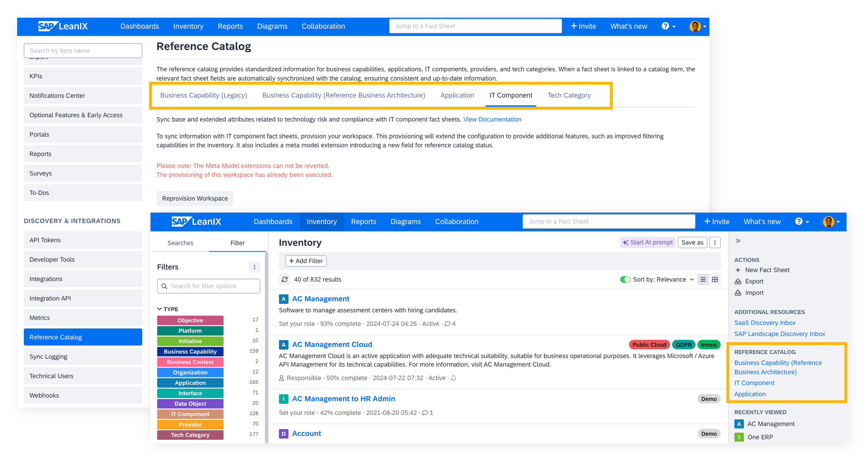Open SAP Landscape Discovery Inbox link
The height and width of the screenshot is (465, 868).
point(779,334)
